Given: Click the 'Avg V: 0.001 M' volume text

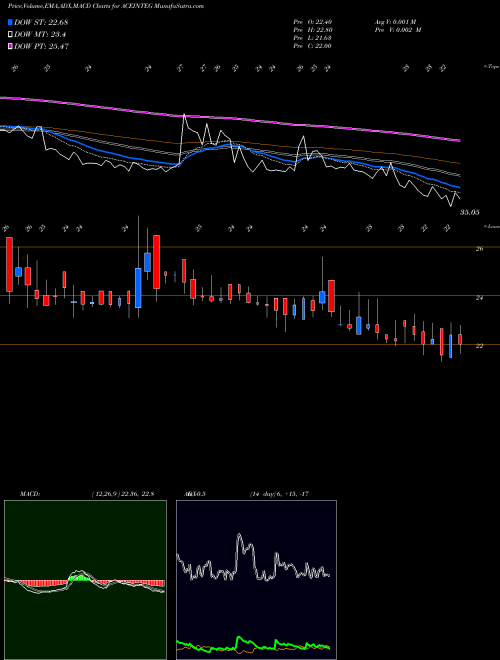Looking at the screenshot, I should (398, 22).
